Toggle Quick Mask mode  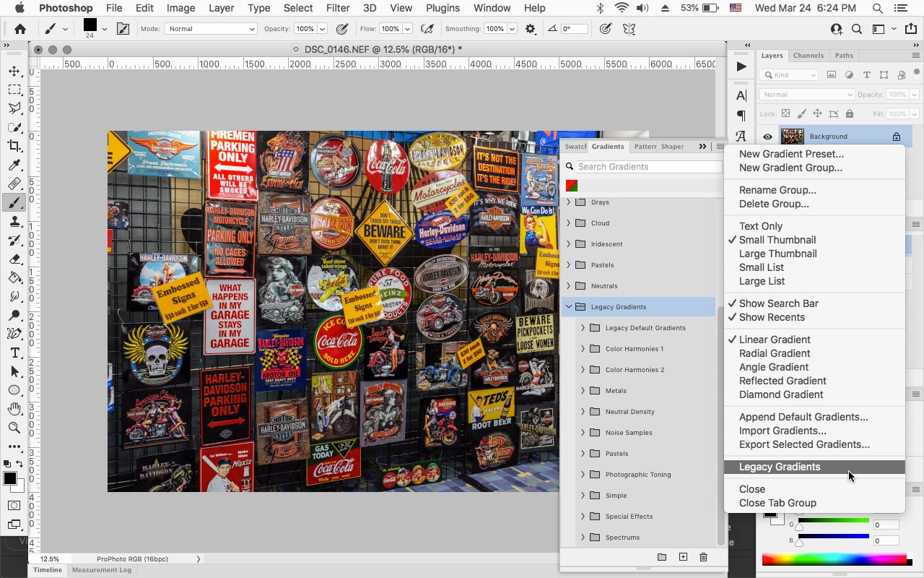[14, 506]
